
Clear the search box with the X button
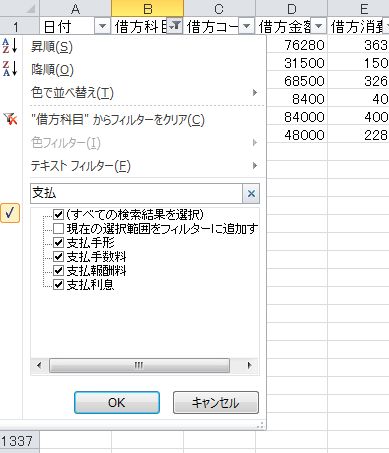click(251, 193)
